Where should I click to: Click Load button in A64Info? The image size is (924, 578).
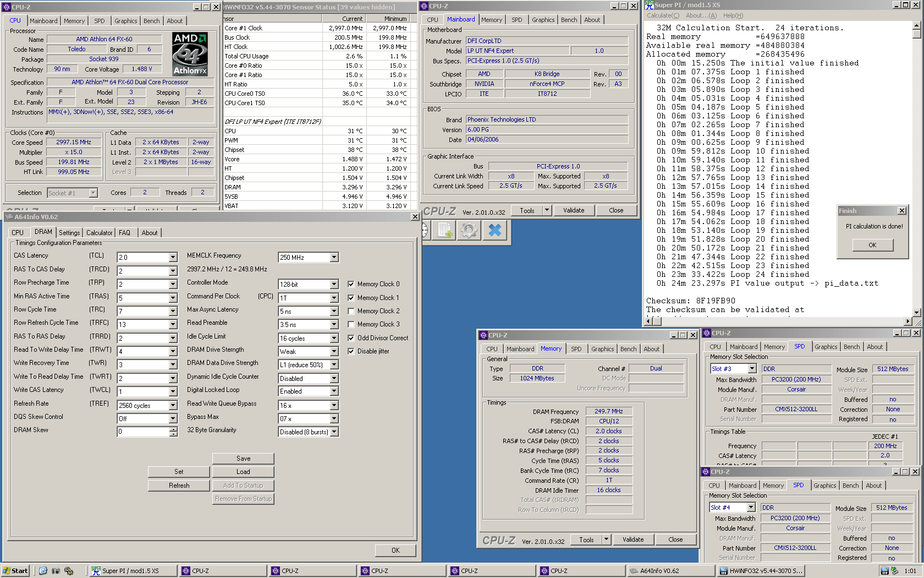243,472
